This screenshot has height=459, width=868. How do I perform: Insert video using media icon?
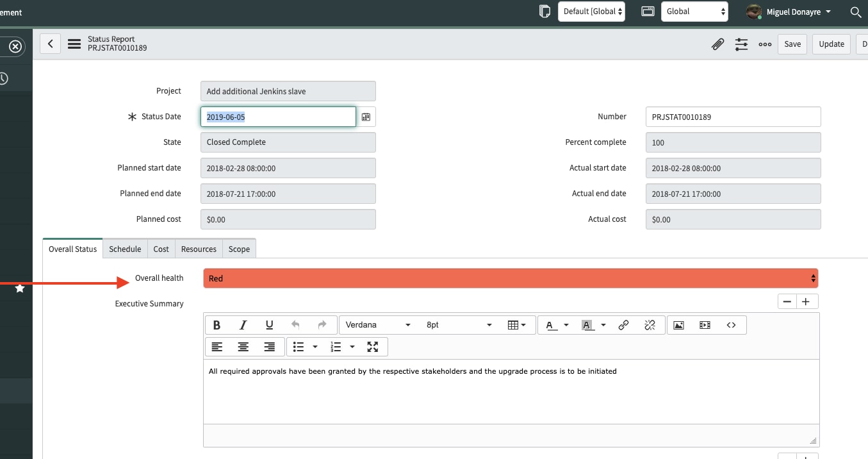705,325
